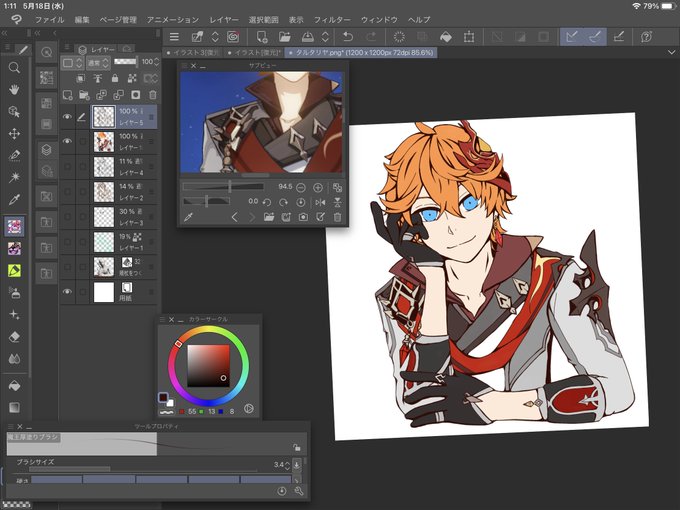680x510 pixels.
Task: Open blending mode 通常 dropdown
Action: coord(98,63)
